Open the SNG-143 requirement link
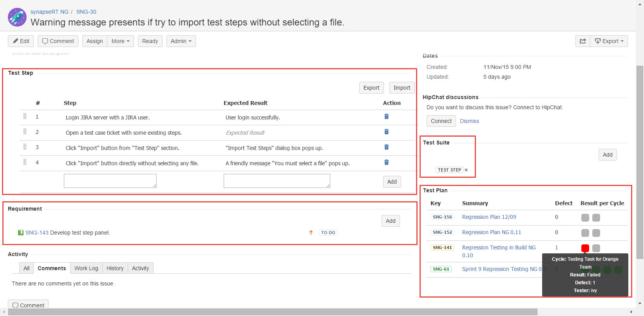Image resolution: width=644 pixels, height=316 pixels. [37, 233]
